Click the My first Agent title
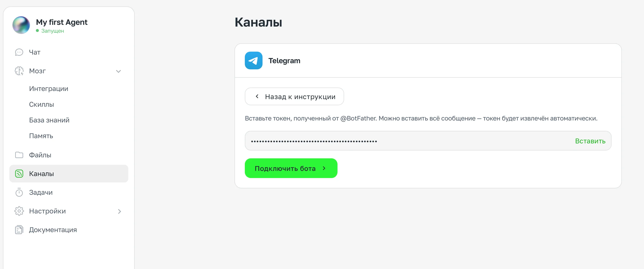The height and width of the screenshot is (269, 644). click(x=62, y=22)
